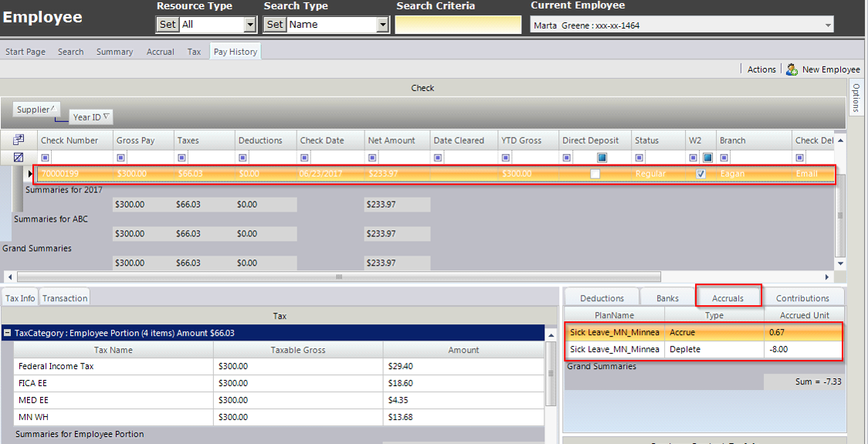The image size is (868, 444).
Task: Open Gross Pay filter operator icon
Action: click(120, 158)
